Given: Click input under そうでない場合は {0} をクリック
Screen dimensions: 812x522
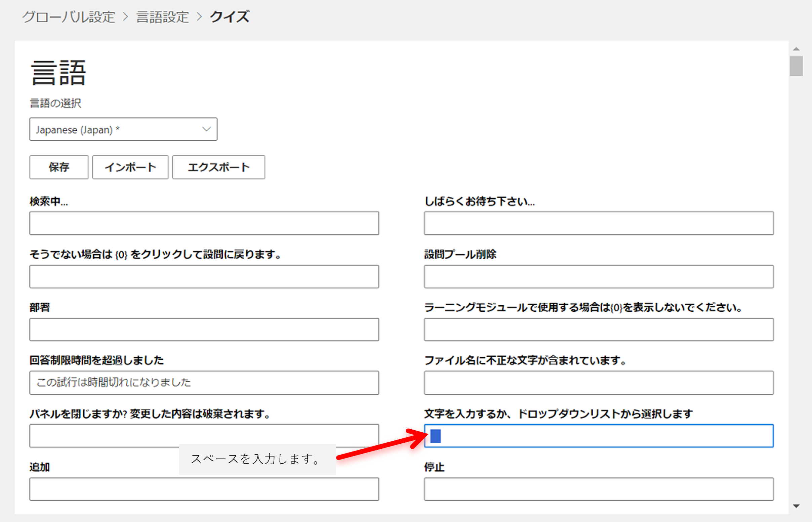Looking at the screenshot, I should 204,276.
